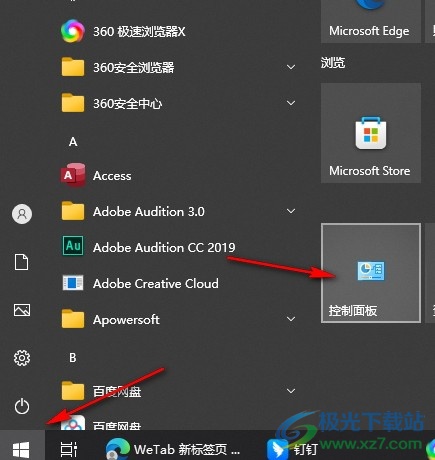The height and width of the screenshot is (460, 435).
Task: Expand the Apowersoft folder chevron
Action: coord(291,319)
